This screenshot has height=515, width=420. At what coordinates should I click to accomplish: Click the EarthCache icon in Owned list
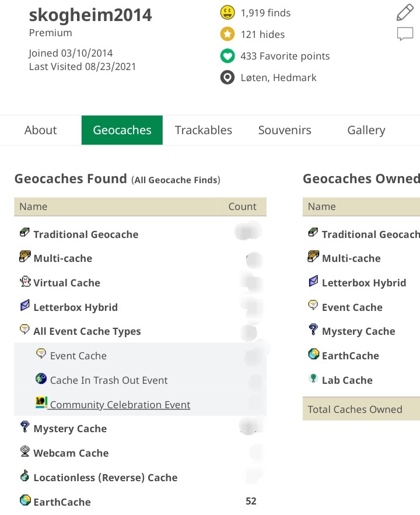click(314, 353)
